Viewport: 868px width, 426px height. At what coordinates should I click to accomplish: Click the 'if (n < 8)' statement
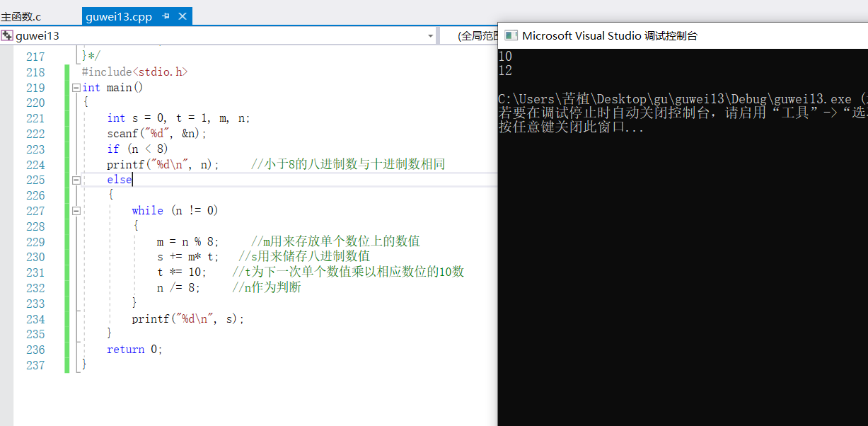(x=138, y=149)
